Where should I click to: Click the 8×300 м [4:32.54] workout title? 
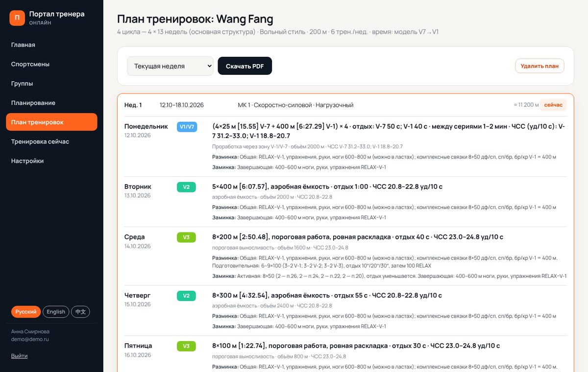(327, 296)
